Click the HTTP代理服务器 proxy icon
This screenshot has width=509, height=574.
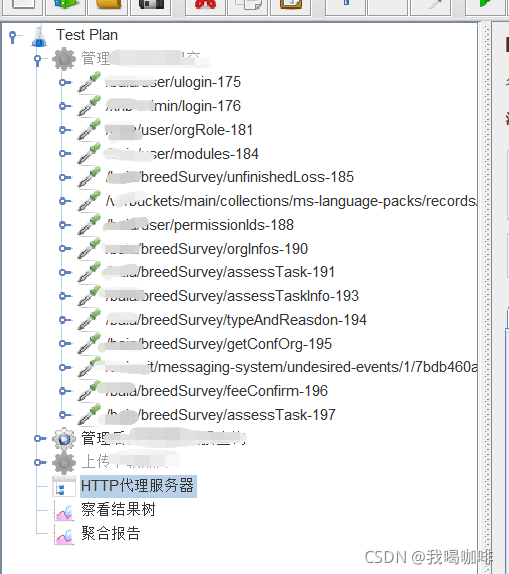pyautogui.click(x=64, y=486)
